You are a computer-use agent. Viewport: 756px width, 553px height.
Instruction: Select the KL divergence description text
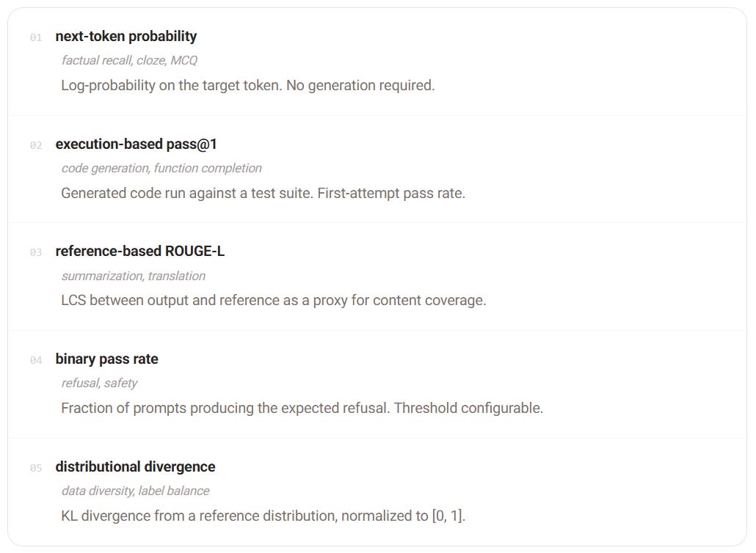point(263,516)
